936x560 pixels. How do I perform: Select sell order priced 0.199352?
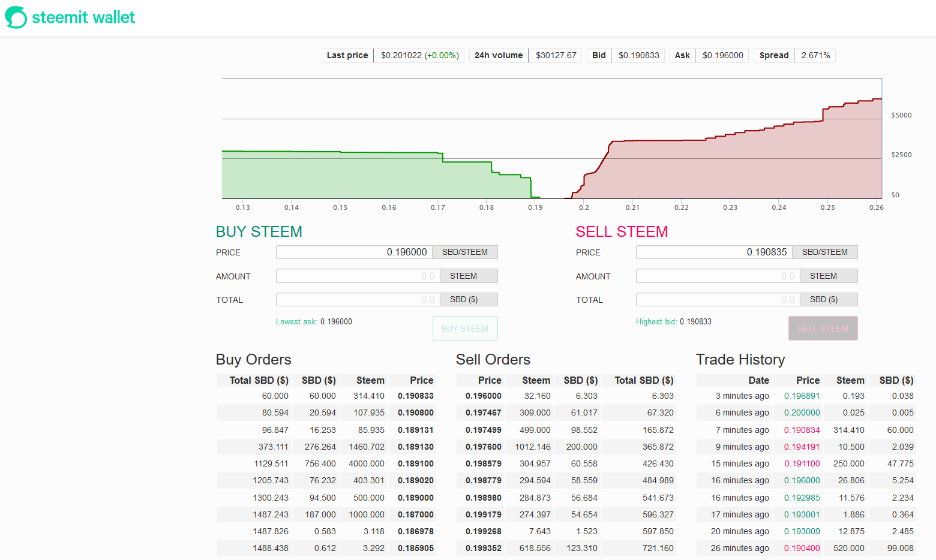[x=566, y=548]
